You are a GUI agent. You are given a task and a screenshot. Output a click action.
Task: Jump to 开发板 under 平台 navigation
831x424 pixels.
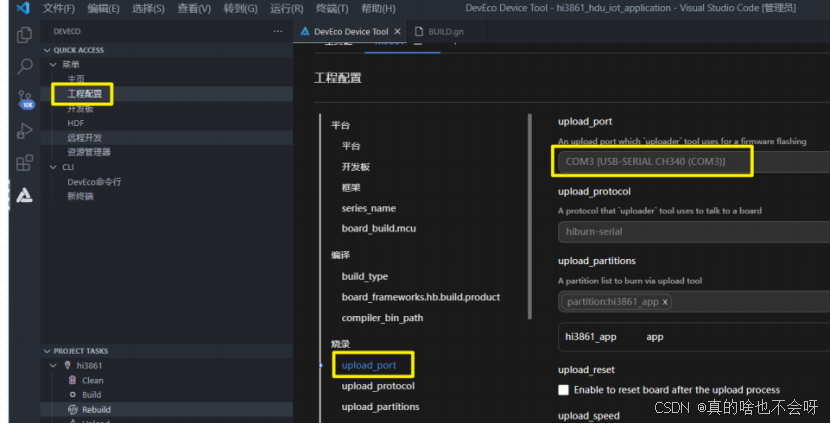pos(356,167)
